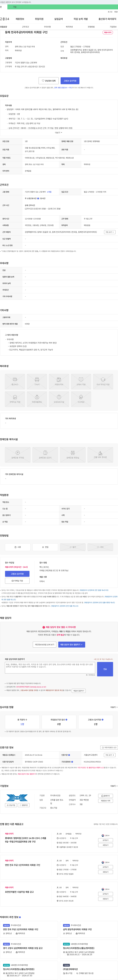Click the company 홈페이지 button

[x=105, y=796]
